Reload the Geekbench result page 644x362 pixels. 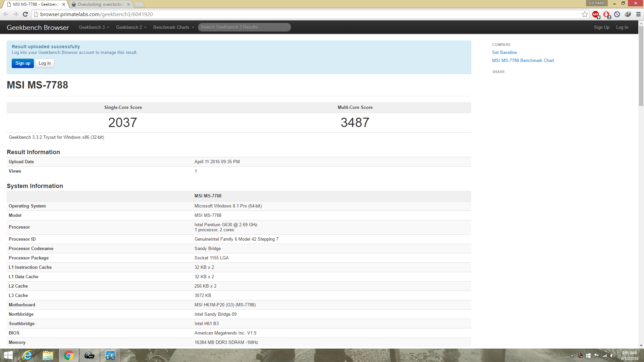pos(25,14)
